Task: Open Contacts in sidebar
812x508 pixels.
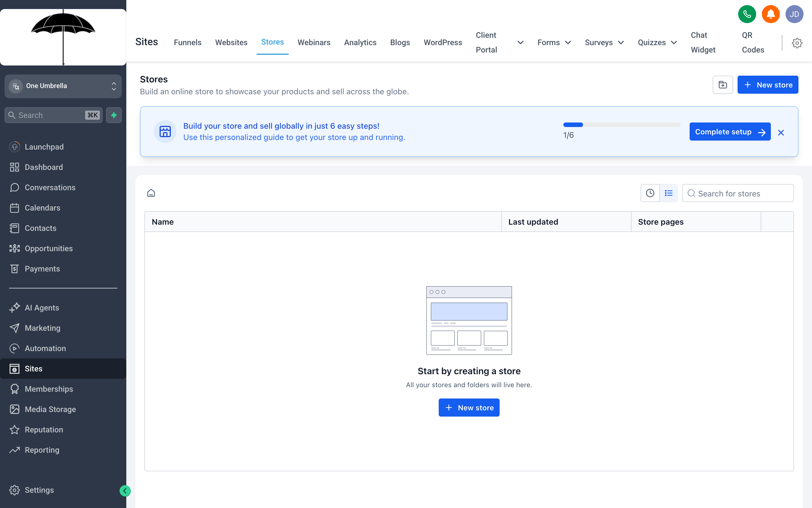Action: click(x=63, y=228)
